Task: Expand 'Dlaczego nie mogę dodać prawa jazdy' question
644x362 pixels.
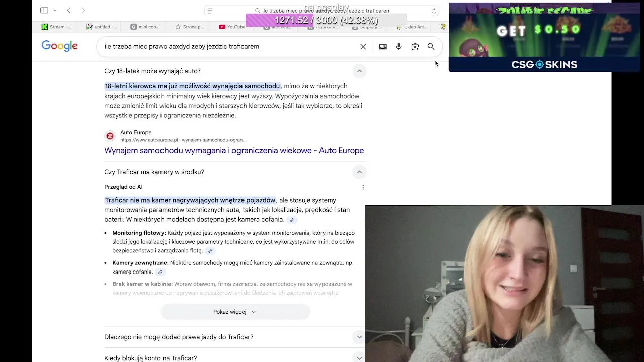Action: coord(359,337)
